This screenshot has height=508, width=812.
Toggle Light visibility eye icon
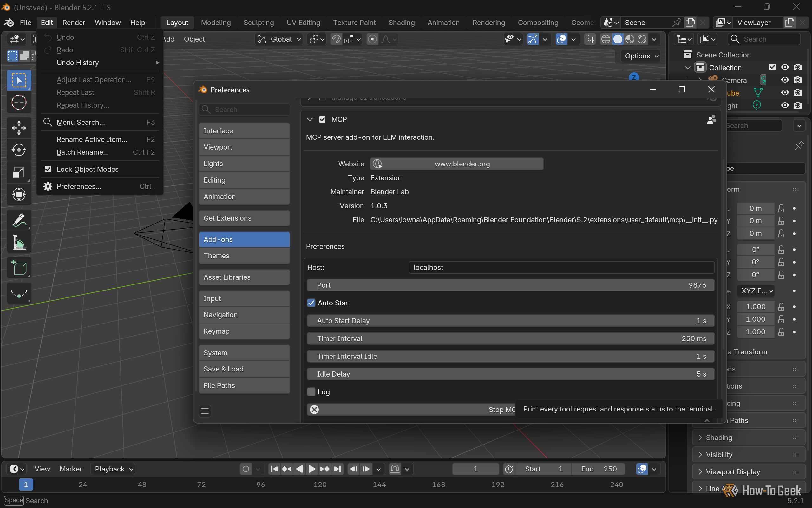tap(785, 105)
